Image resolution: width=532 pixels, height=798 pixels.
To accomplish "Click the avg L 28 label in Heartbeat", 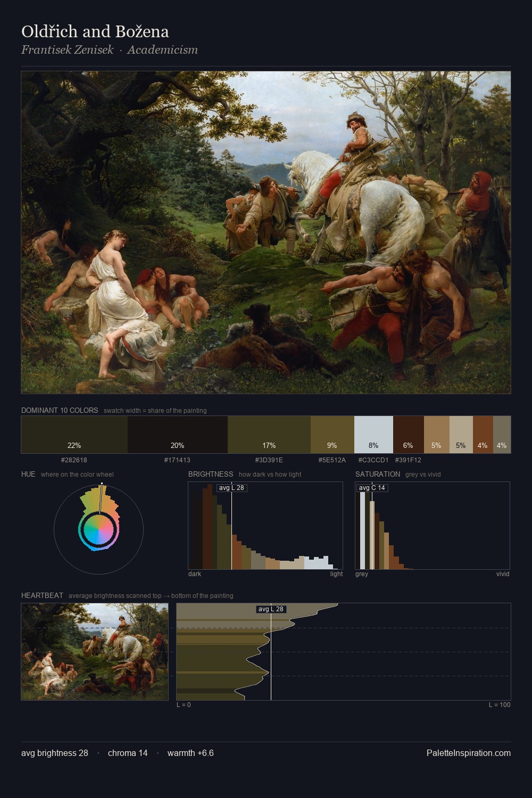I will pos(271,609).
